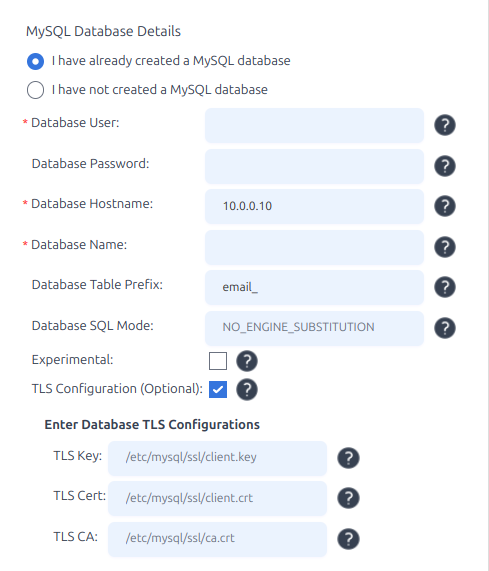This screenshot has height=571, width=489.
Task: Open help for TLS Configuration option
Action: (247, 389)
